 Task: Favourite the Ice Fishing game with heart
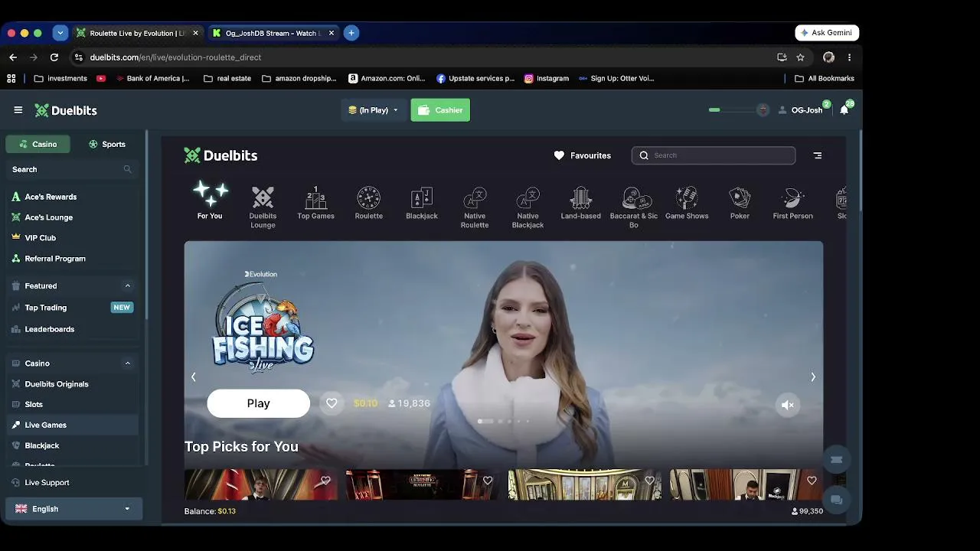point(332,403)
